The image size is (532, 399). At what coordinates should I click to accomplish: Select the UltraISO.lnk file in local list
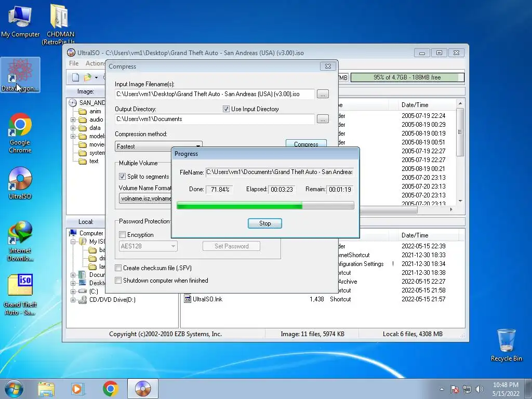207,299
